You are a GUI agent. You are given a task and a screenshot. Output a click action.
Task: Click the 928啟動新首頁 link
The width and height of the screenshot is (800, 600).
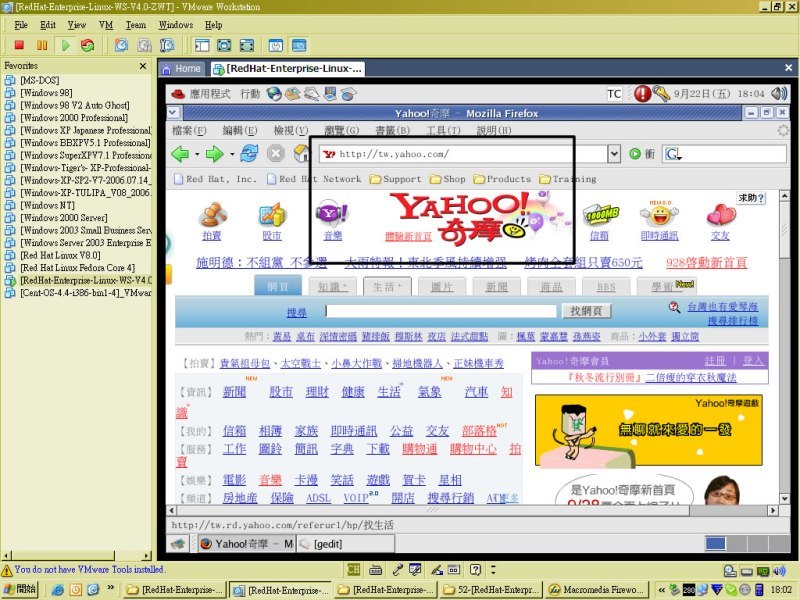tap(706, 263)
